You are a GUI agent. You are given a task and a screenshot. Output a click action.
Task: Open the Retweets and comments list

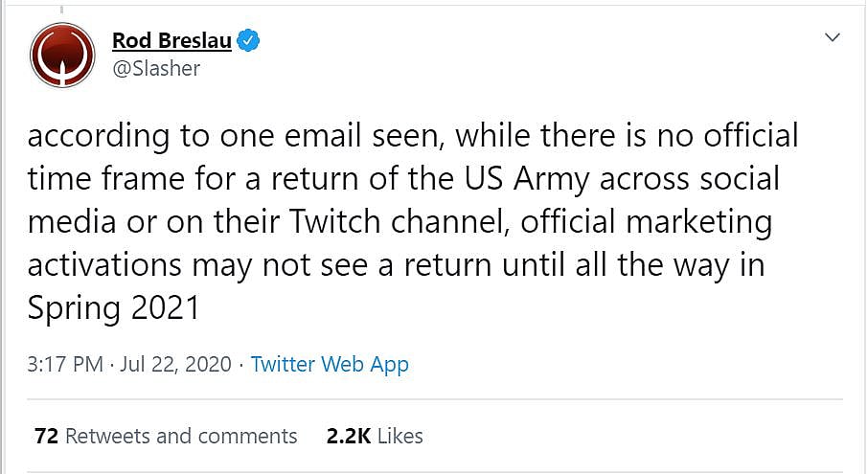pyautogui.click(x=181, y=436)
